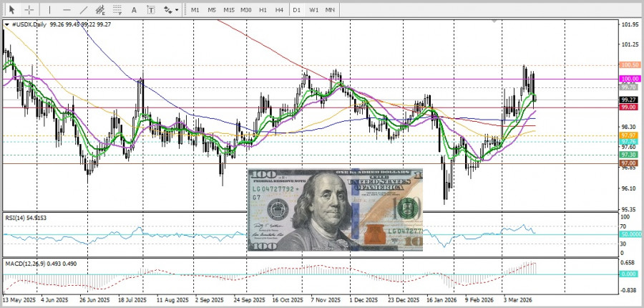644x308 pixels.
Task: Click the #USDX,Daily chart title
Action: click(29, 24)
